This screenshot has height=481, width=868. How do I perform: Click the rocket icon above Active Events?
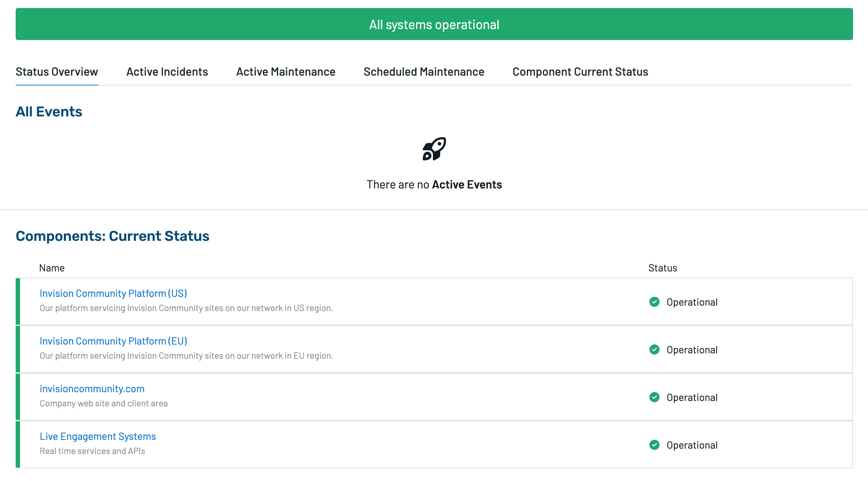click(434, 148)
